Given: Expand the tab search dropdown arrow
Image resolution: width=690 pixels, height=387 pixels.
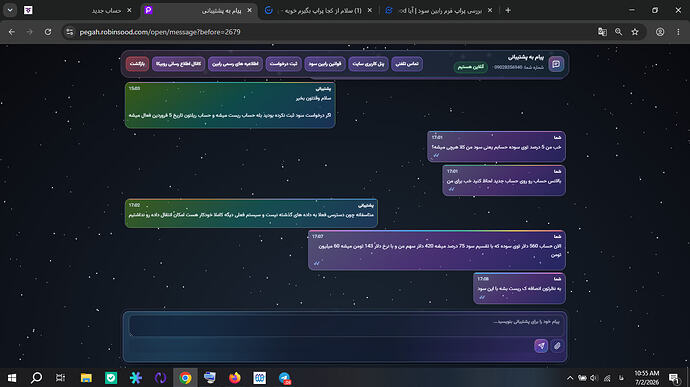Looking at the screenshot, I should [10, 10].
